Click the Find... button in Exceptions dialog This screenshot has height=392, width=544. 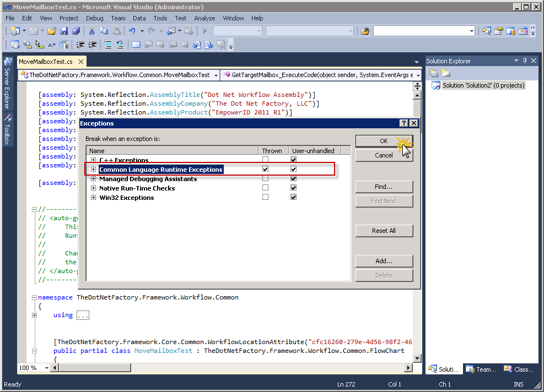click(384, 187)
